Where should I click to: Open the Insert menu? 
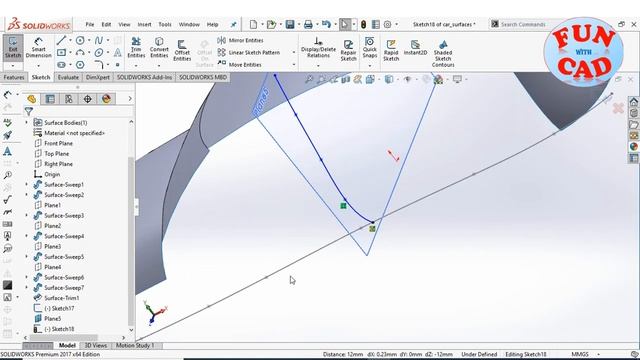click(144, 24)
